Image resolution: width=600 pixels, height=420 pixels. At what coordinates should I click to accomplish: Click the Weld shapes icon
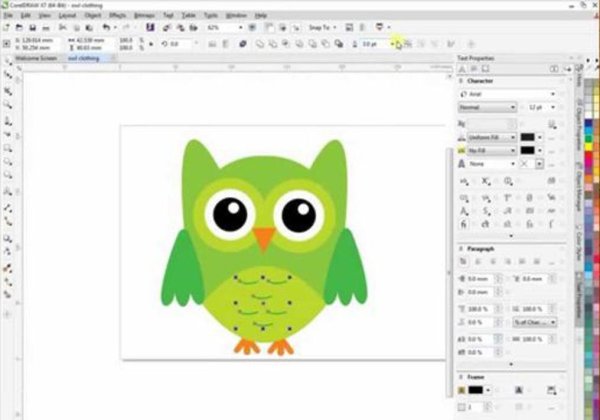(260, 44)
